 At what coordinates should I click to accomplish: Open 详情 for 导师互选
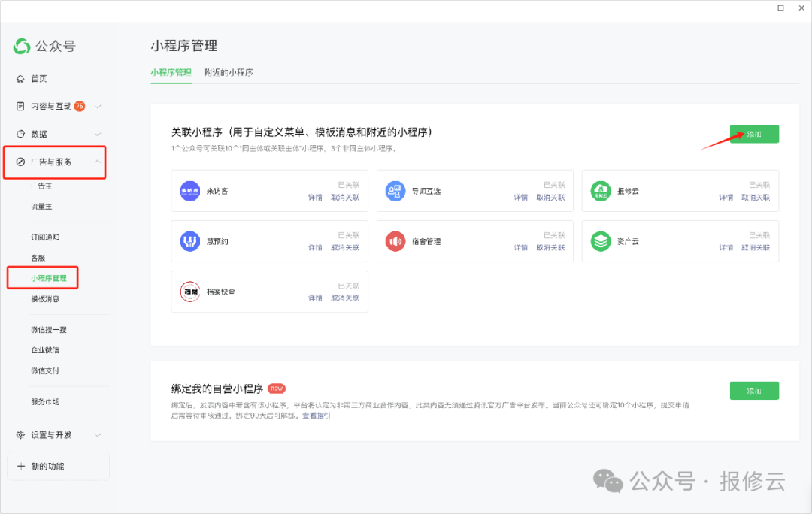point(521,197)
